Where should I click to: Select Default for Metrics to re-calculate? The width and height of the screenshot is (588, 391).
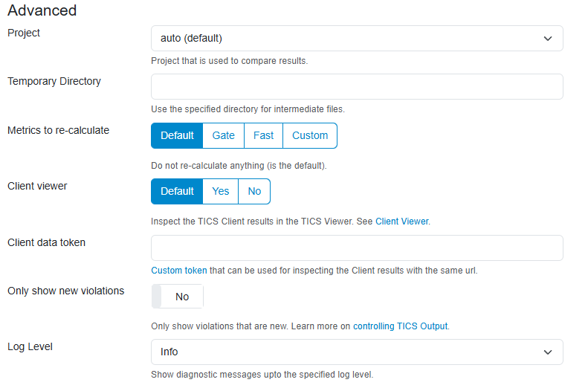tap(177, 135)
